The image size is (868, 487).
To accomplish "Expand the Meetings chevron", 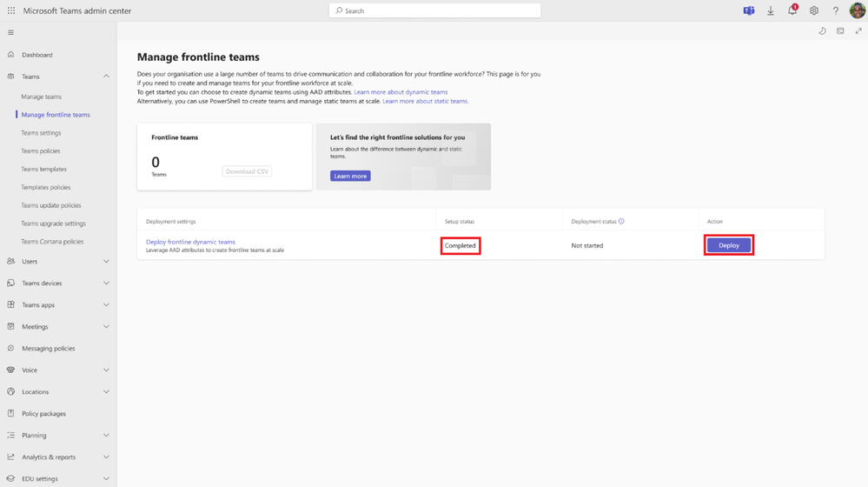I will (x=106, y=326).
